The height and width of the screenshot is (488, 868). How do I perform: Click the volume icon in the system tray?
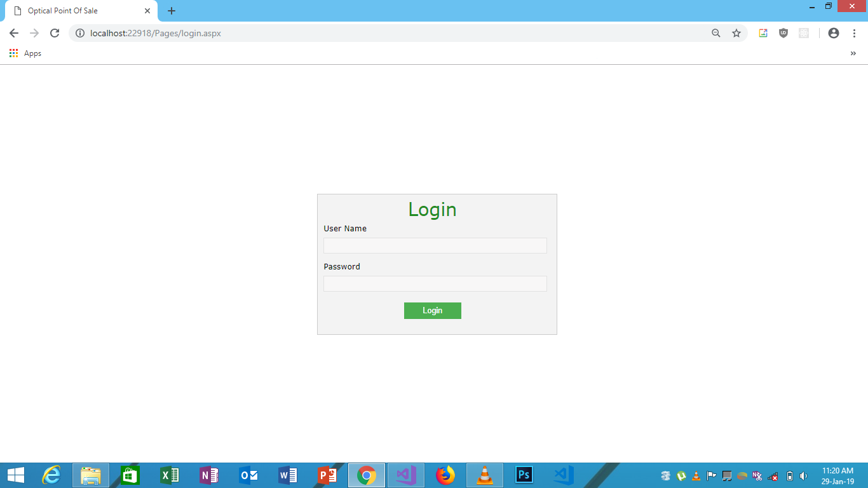click(x=803, y=475)
